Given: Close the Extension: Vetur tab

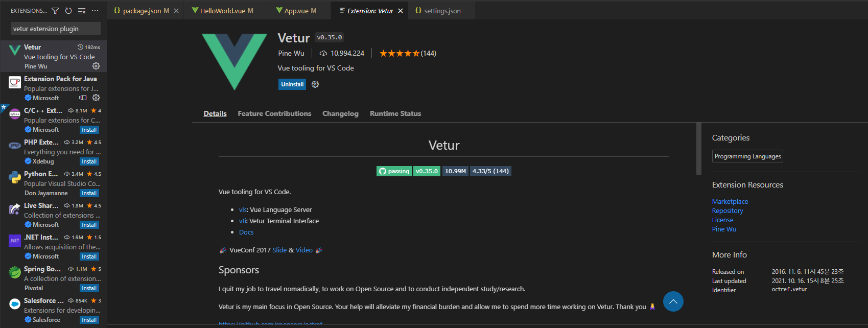Looking at the screenshot, I should click(x=400, y=11).
